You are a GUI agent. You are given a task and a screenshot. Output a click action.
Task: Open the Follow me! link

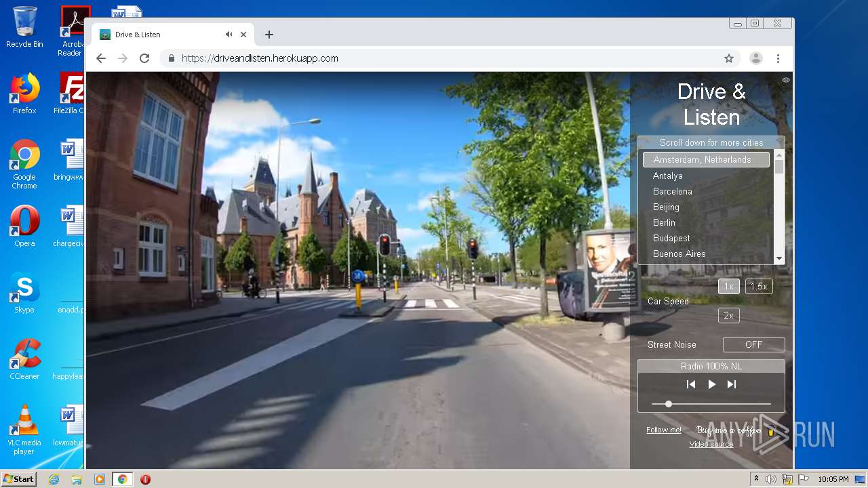click(x=663, y=430)
